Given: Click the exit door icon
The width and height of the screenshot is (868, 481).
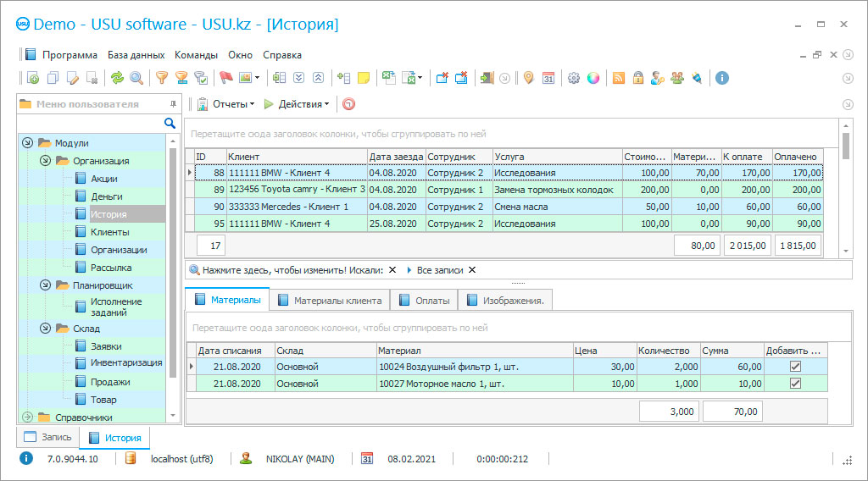Looking at the screenshot, I should click(x=487, y=78).
